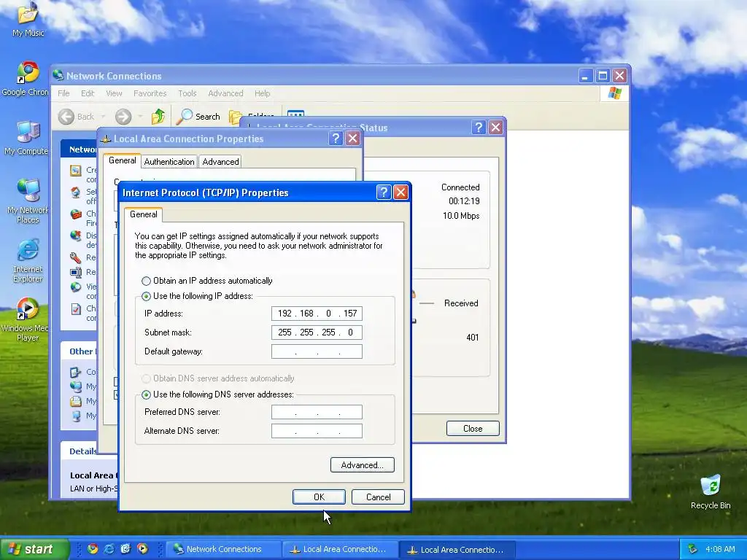The width and height of the screenshot is (747, 560).
Task: Open Edit menu in Network Connections
Action: coord(88,93)
